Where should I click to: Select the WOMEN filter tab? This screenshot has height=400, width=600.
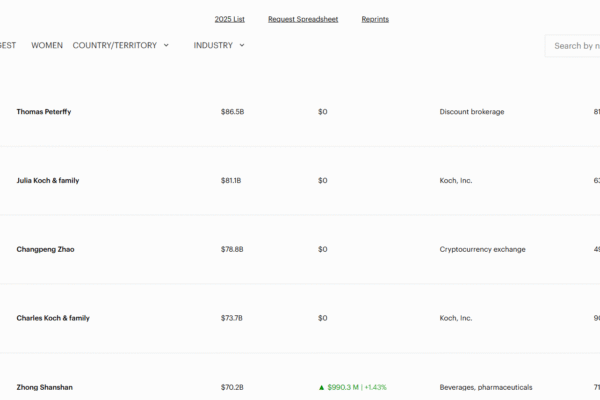click(47, 45)
